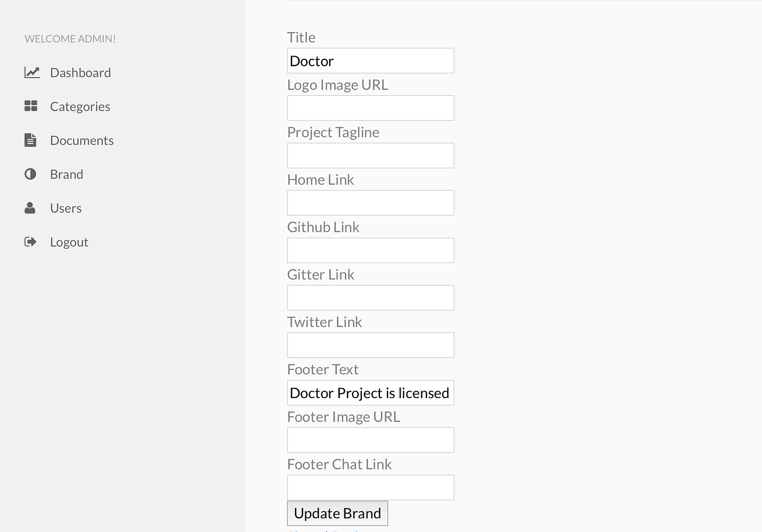Open the Dashboard menu item

click(x=80, y=73)
